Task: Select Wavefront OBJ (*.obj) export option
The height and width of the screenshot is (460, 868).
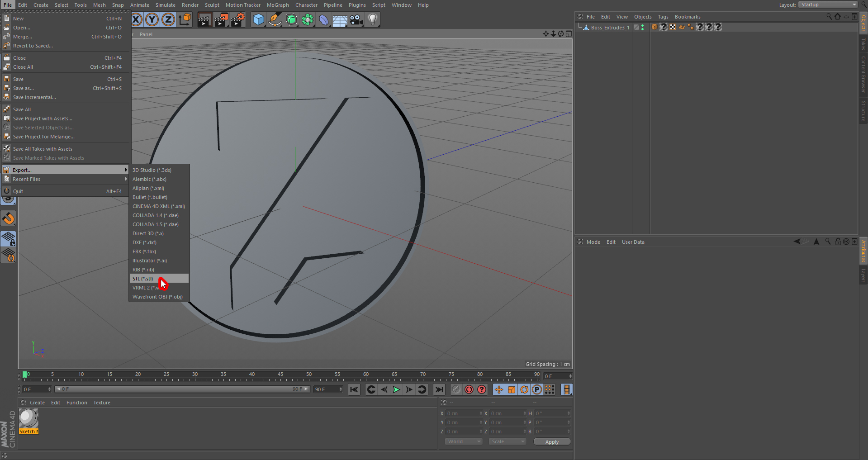Action: coord(157,297)
